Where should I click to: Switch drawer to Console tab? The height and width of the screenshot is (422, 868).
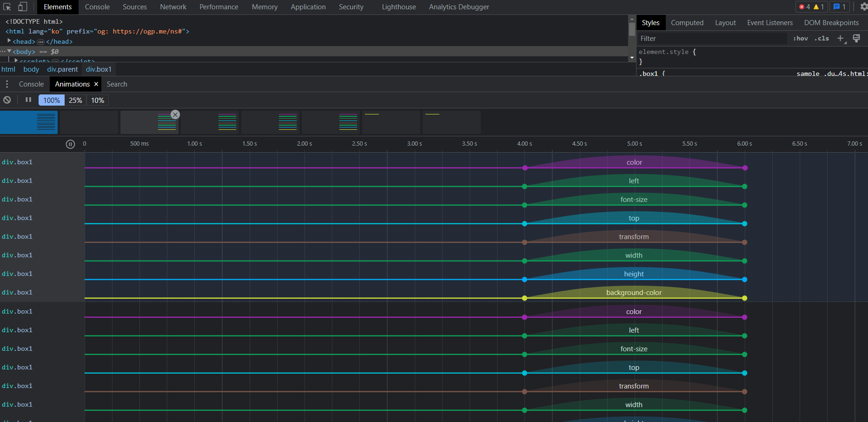(x=31, y=84)
